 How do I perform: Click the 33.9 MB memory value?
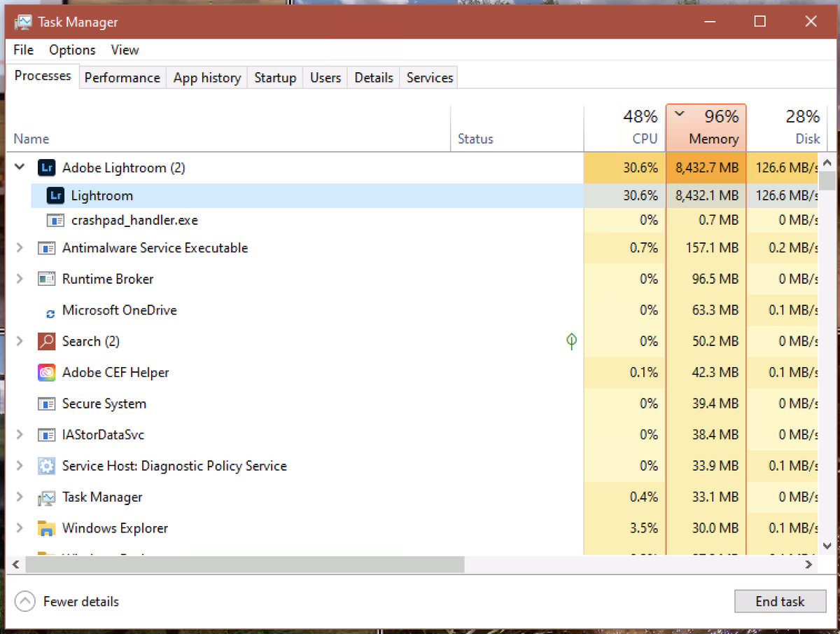pyautogui.click(x=716, y=466)
